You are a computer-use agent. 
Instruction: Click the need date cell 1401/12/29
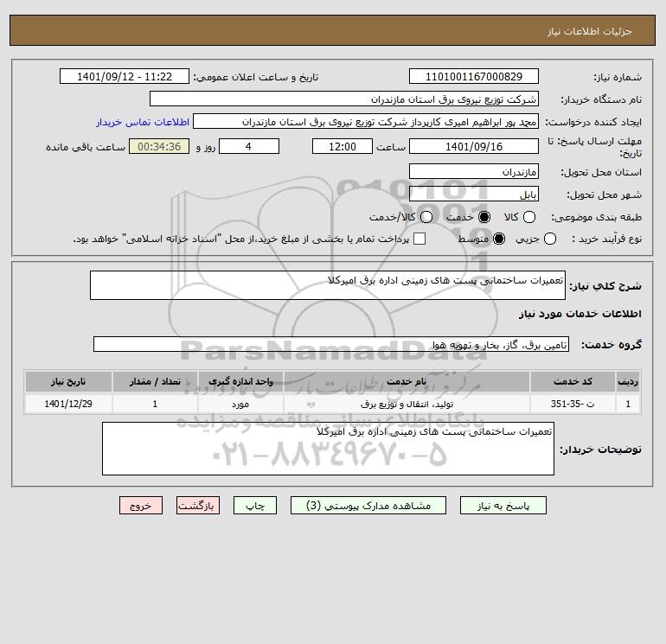pos(68,404)
